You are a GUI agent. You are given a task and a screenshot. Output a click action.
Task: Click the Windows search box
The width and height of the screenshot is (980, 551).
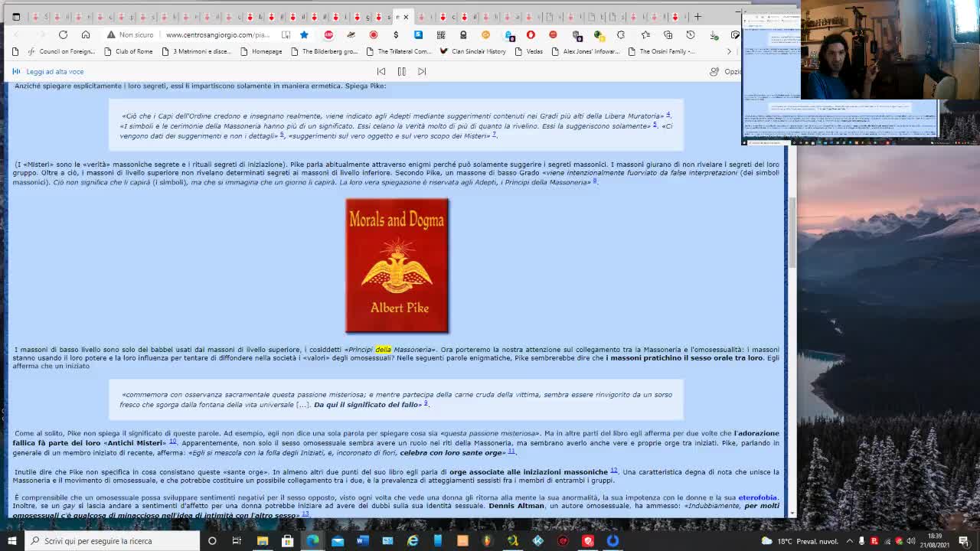point(112,540)
